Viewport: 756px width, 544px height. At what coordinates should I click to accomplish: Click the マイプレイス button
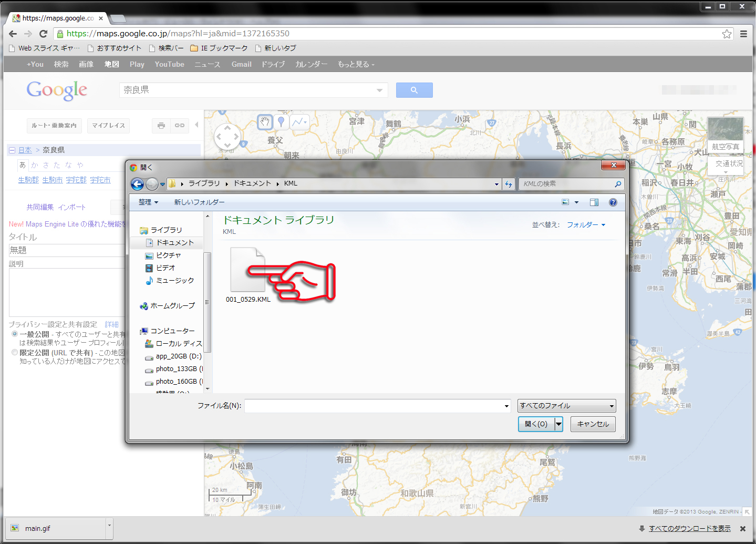[109, 126]
